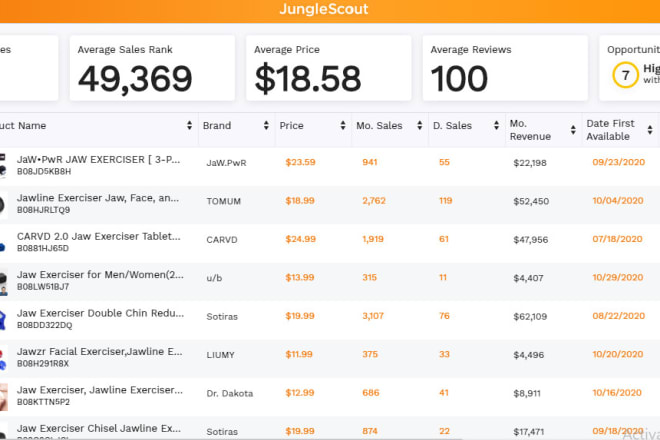Select ASIN B08HJRLTQ9 text
Viewport: 660px width, 440px height.
click(43, 210)
